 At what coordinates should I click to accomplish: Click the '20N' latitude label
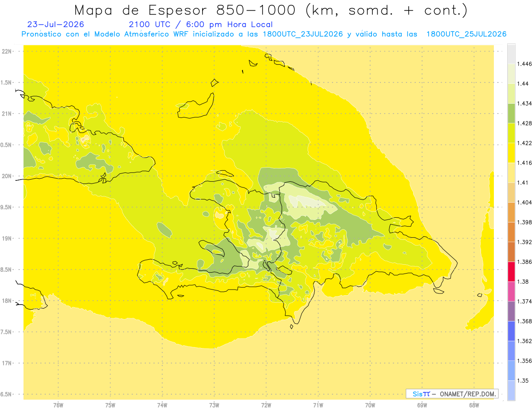7,176
